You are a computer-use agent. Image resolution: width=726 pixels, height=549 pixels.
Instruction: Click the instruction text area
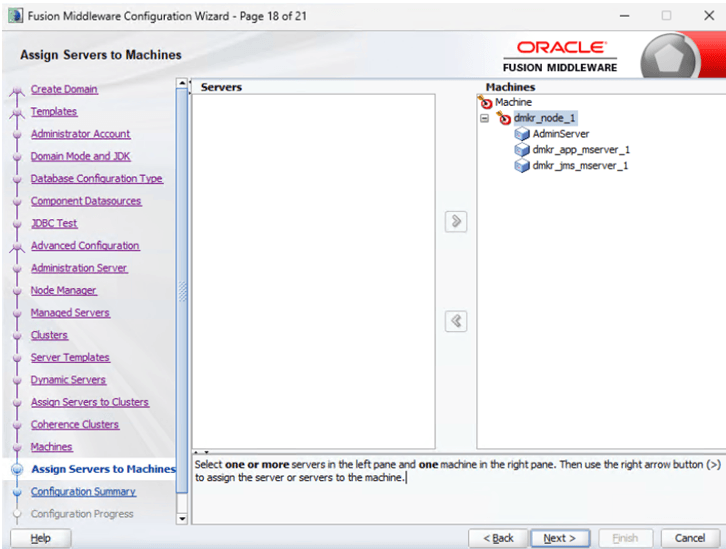point(458,489)
